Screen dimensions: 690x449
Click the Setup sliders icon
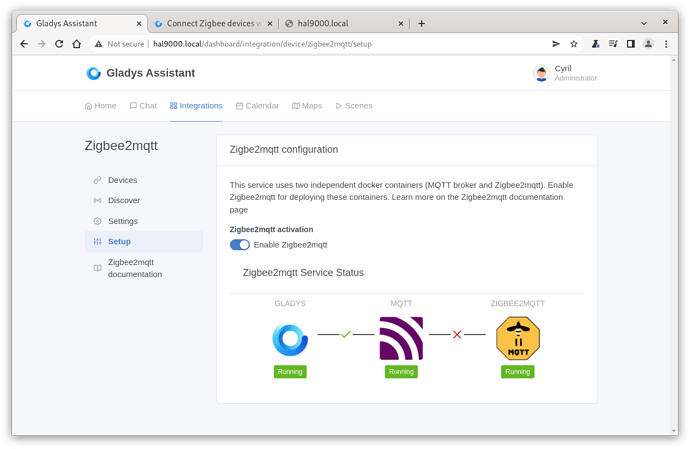pos(97,241)
